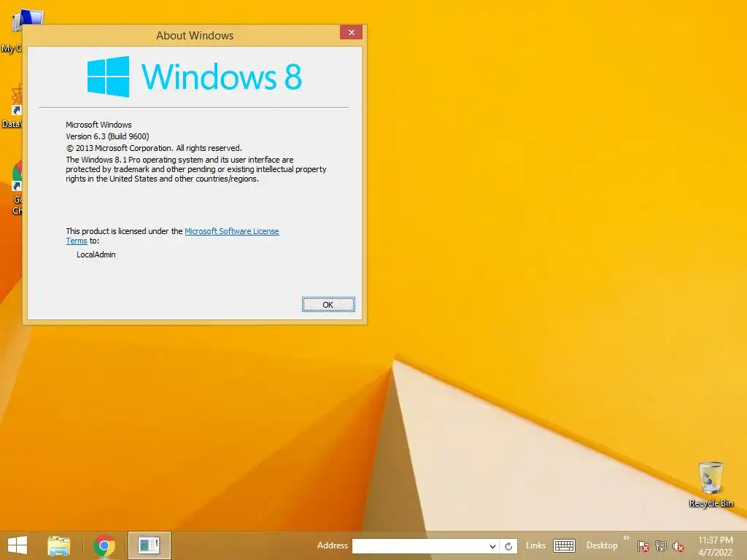
Task: Click the About Windows title bar text
Action: point(195,36)
